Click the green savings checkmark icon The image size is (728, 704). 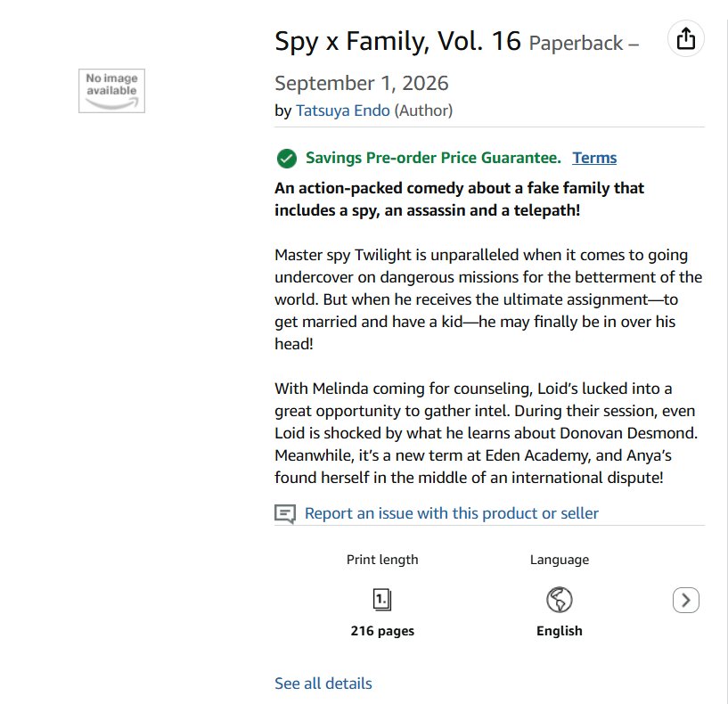pos(286,159)
